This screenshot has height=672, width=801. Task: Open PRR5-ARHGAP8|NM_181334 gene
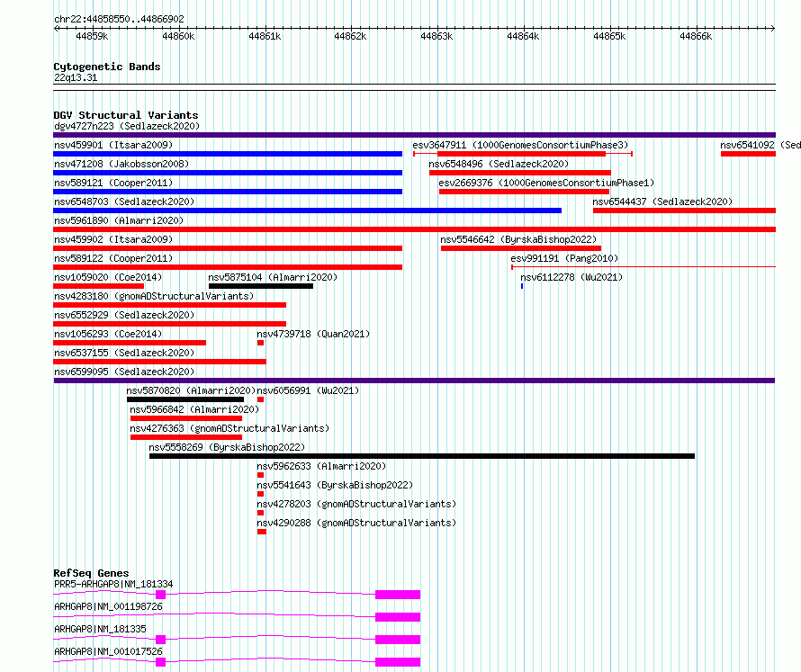pos(113,584)
